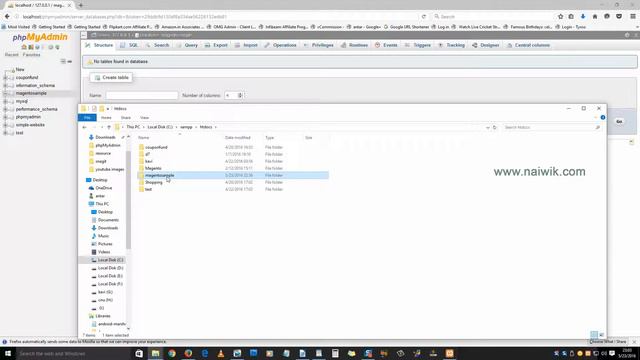The image size is (640, 360).
Task: Open the Firefox hamburger menu
Action: [633, 16]
